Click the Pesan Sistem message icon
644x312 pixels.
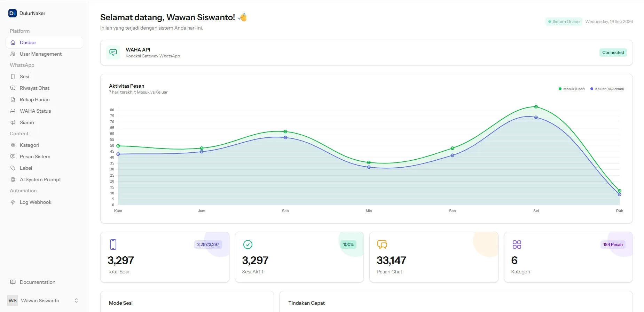click(13, 157)
